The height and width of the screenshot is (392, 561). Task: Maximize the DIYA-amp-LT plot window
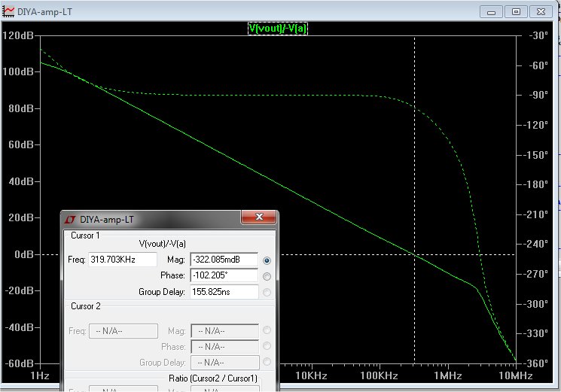click(516, 12)
